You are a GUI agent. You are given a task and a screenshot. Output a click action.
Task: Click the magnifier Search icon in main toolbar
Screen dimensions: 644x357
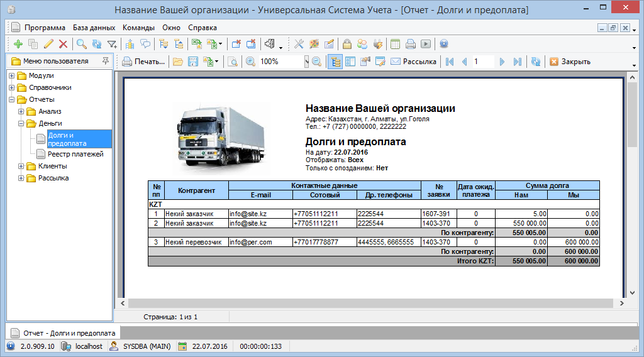pyautogui.click(x=81, y=44)
